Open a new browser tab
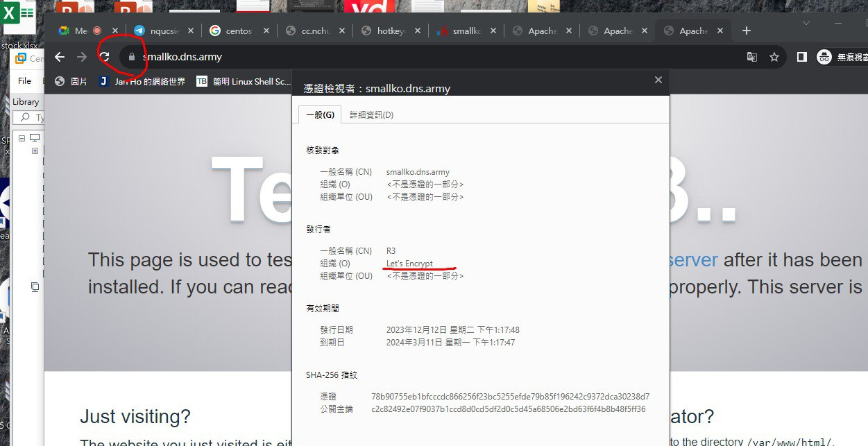The width and height of the screenshot is (868, 446). tap(747, 31)
